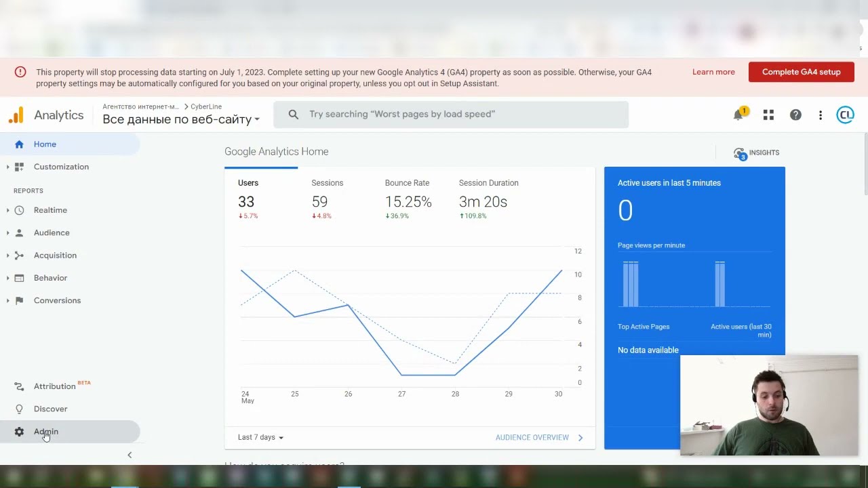The image size is (868, 488).
Task: Click the page vertical scrollbar
Action: (x=865, y=163)
